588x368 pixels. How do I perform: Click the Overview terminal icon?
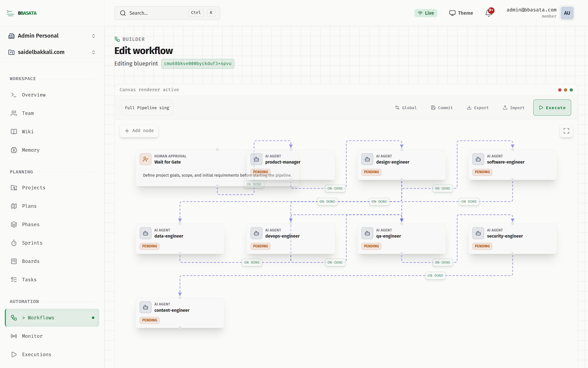click(14, 95)
